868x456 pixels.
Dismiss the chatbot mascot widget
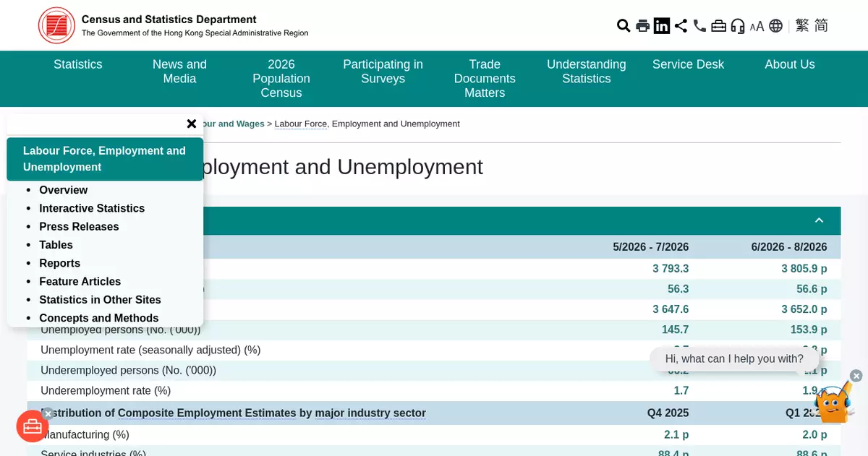coord(856,376)
